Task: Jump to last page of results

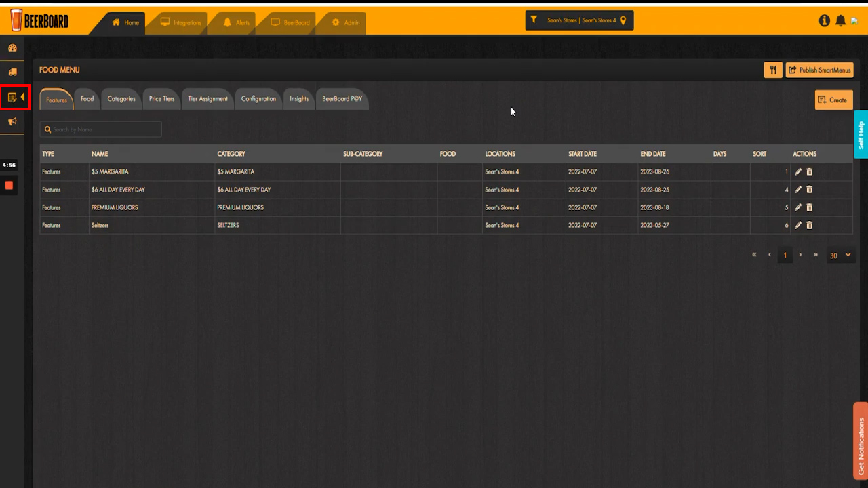Action: (816, 255)
